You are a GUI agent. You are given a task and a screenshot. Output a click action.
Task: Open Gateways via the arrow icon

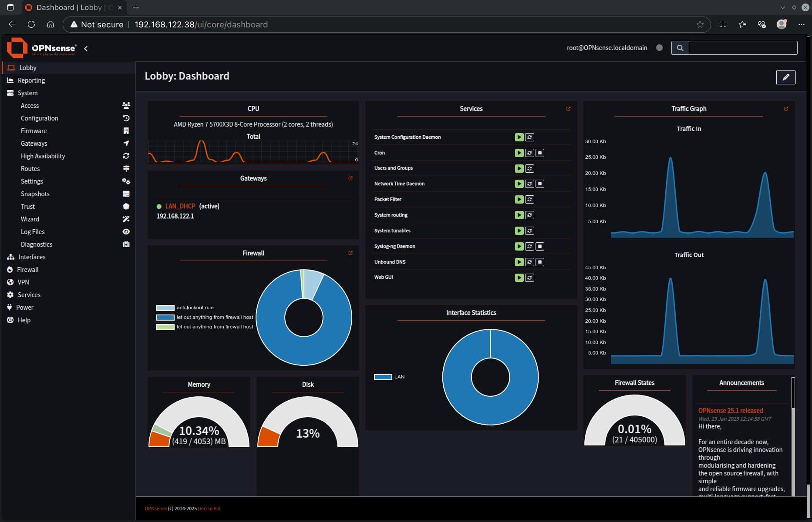(x=126, y=143)
